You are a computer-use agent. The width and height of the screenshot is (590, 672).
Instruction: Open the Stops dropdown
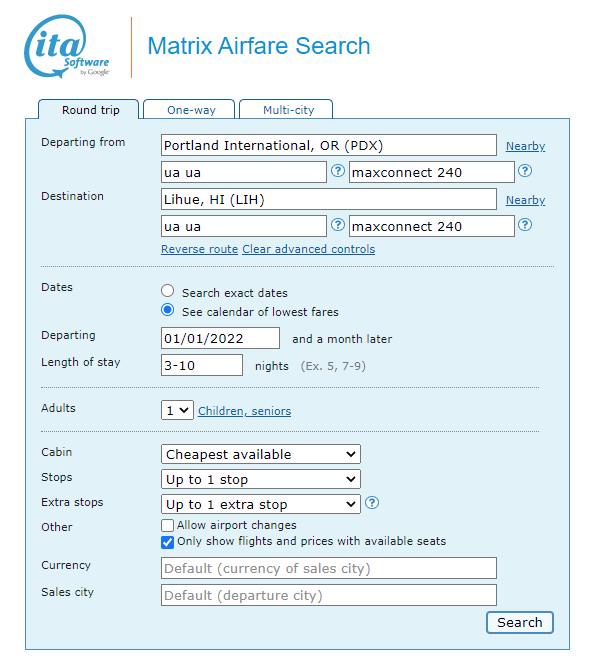click(261, 479)
